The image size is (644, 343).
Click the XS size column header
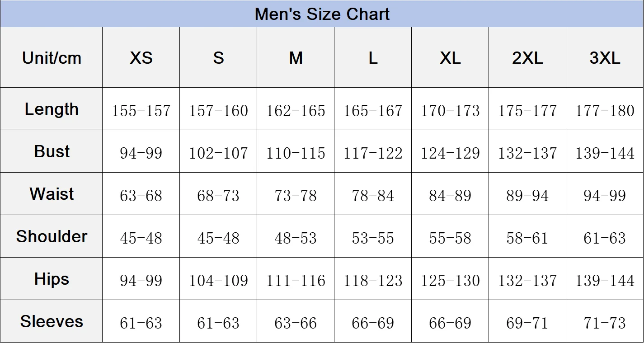click(141, 58)
